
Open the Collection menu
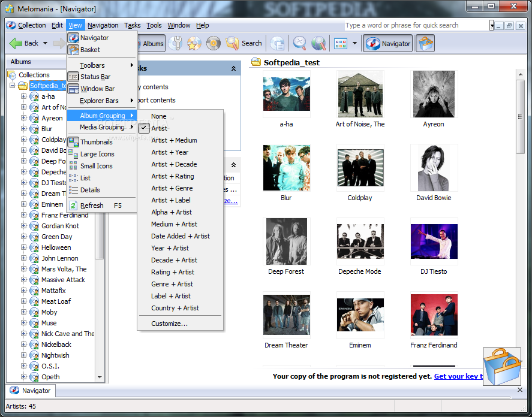pos(32,25)
